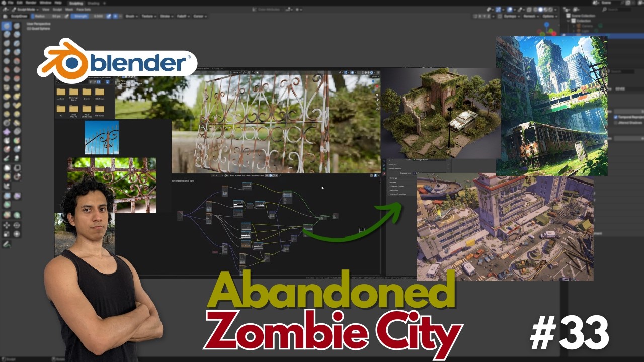The image size is (644, 362).
Task: Select the Clay sculpt brush
Action: pyautogui.click(x=7, y=34)
